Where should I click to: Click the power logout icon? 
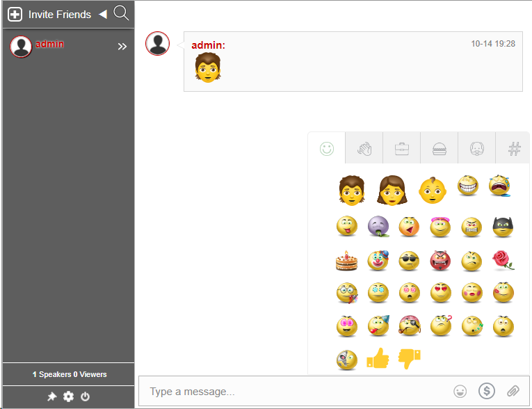pyautogui.click(x=85, y=396)
